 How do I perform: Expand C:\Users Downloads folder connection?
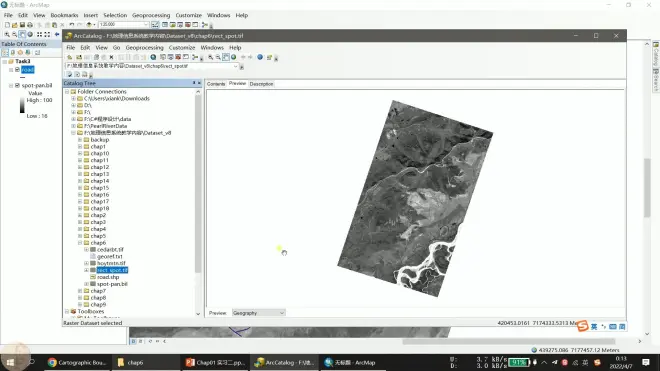coord(73,99)
